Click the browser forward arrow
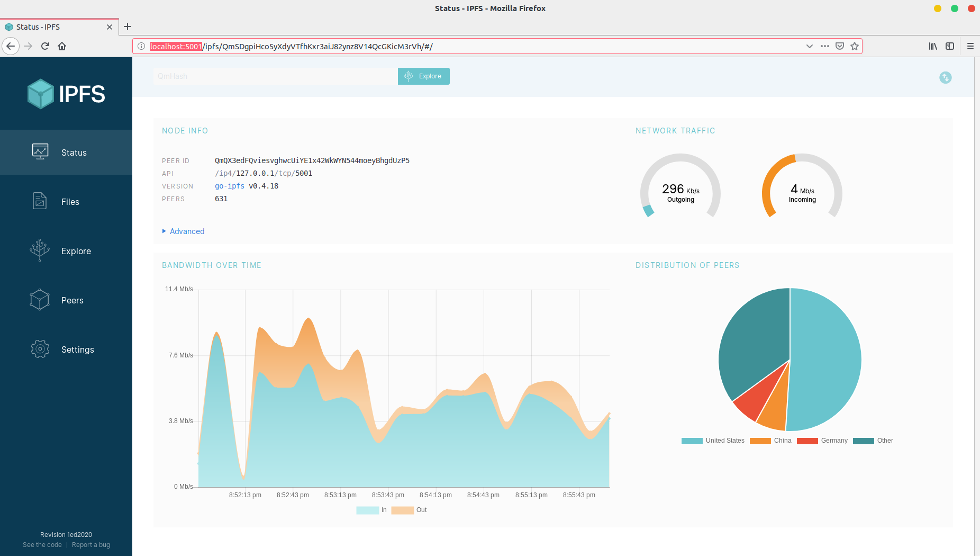This screenshot has height=556, width=980. tap(28, 46)
